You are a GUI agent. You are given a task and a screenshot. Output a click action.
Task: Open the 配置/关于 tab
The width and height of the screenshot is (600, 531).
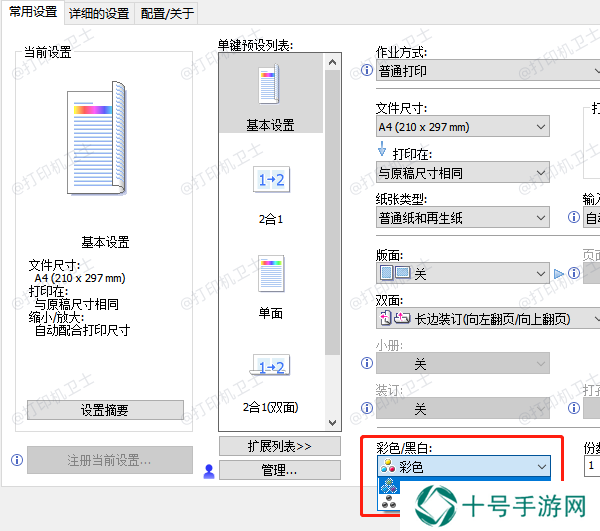pos(167,14)
